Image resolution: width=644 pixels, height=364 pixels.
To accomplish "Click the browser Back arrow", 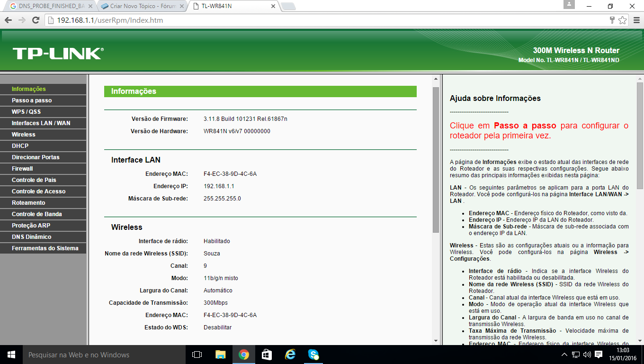I will [8, 20].
